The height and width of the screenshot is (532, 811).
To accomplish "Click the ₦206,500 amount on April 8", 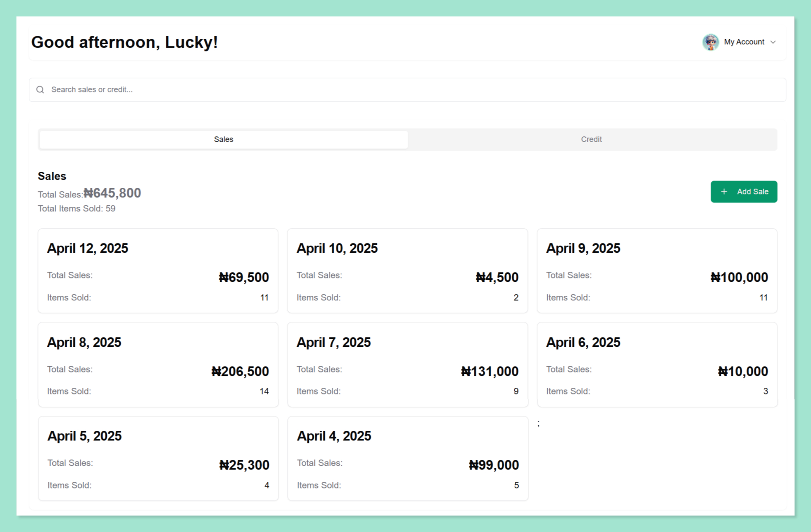I will pyautogui.click(x=240, y=371).
